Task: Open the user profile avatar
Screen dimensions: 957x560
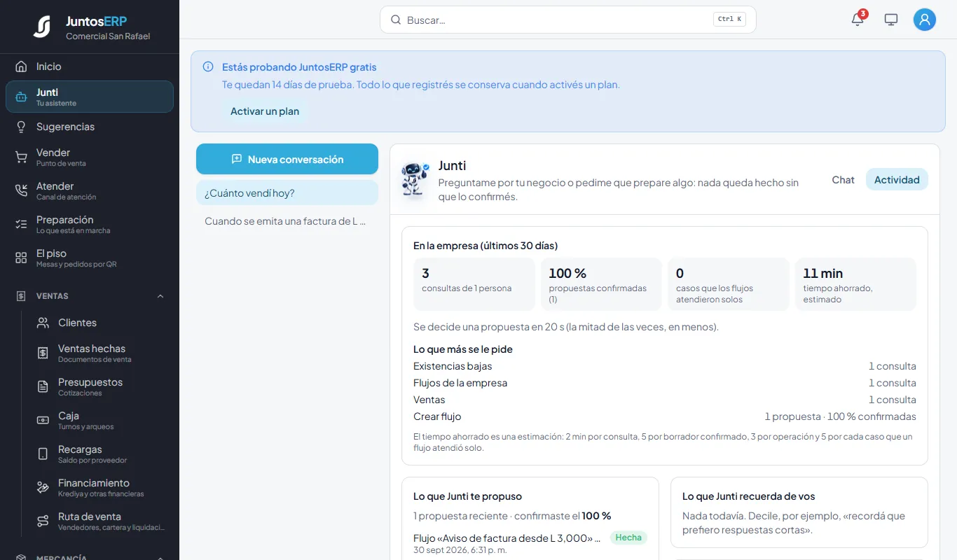Action: [925, 20]
